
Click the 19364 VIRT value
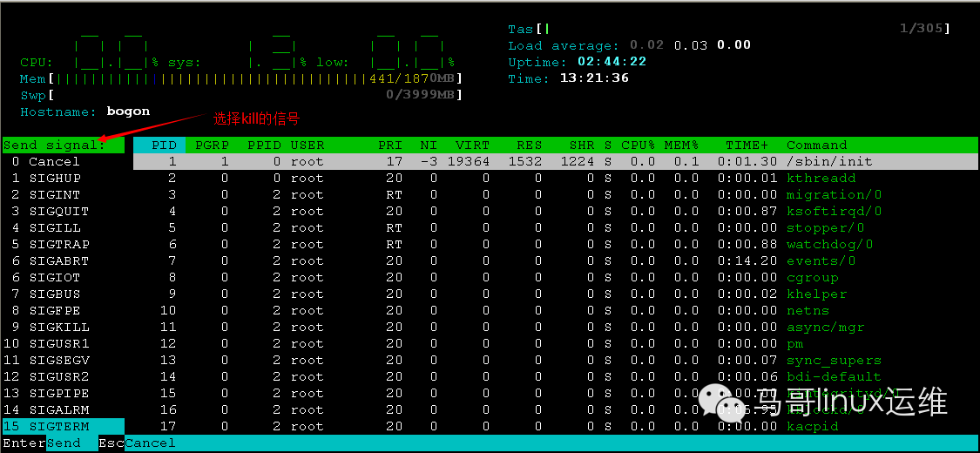[468, 161]
